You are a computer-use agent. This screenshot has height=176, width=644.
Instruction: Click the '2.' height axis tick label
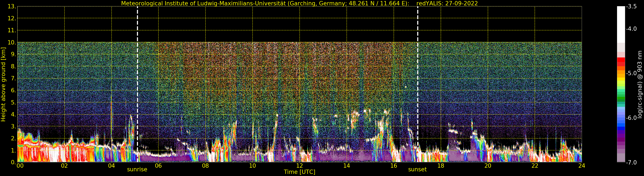[13, 138]
